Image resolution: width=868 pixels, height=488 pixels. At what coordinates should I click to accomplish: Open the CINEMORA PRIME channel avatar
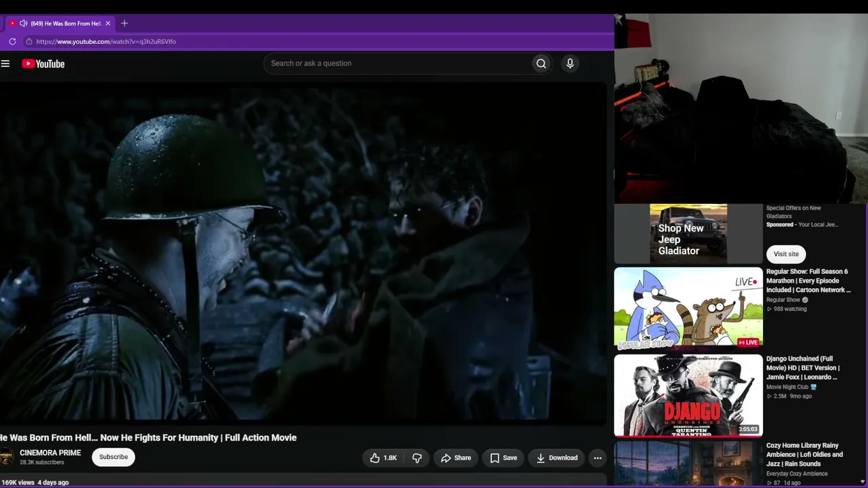[x=6, y=457]
